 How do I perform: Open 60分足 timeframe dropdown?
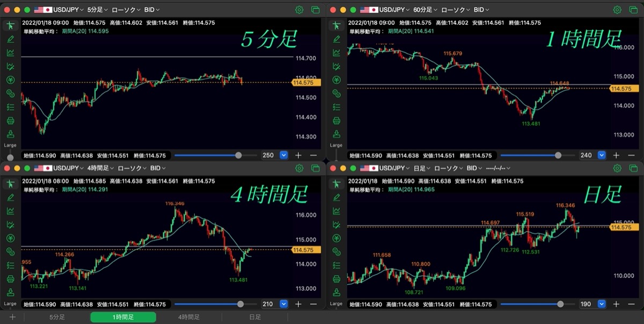[426, 10]
